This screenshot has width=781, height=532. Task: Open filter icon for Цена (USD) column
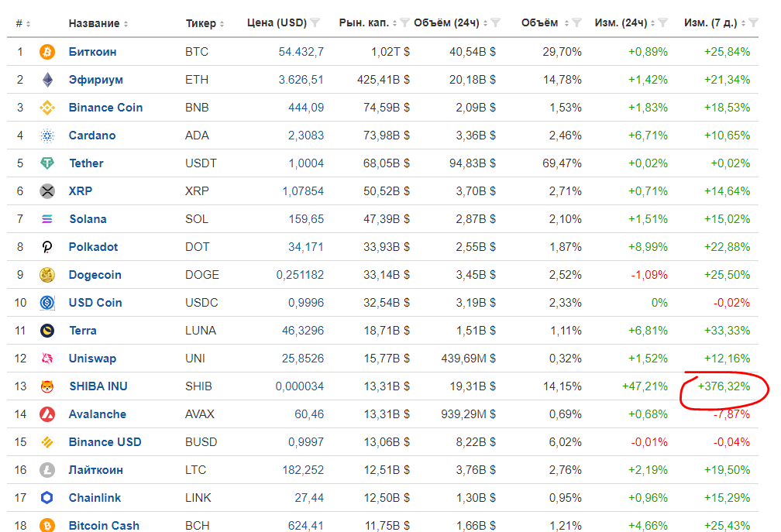[x=315, y=23]
